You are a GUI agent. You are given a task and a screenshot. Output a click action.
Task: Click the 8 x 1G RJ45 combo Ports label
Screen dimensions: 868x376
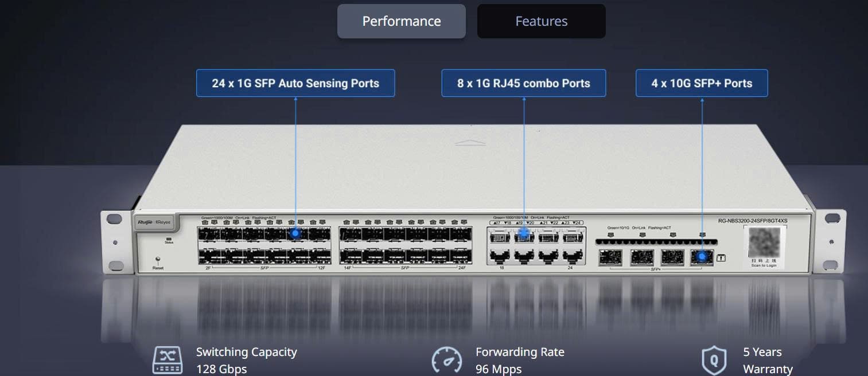coord(523,83)
